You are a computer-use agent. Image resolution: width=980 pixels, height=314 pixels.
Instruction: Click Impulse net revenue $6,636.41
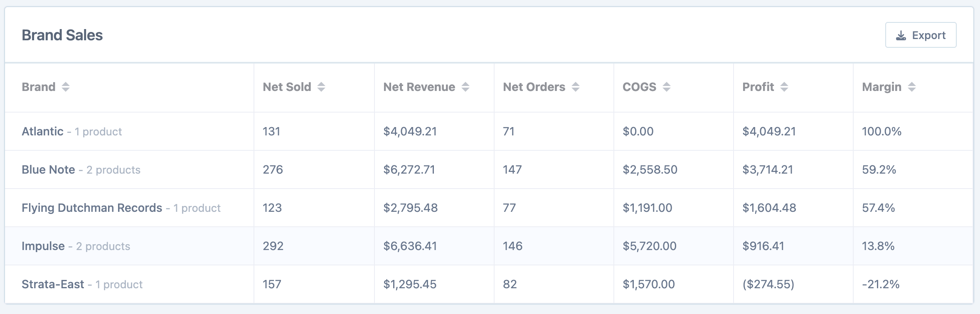pos(410,246)
